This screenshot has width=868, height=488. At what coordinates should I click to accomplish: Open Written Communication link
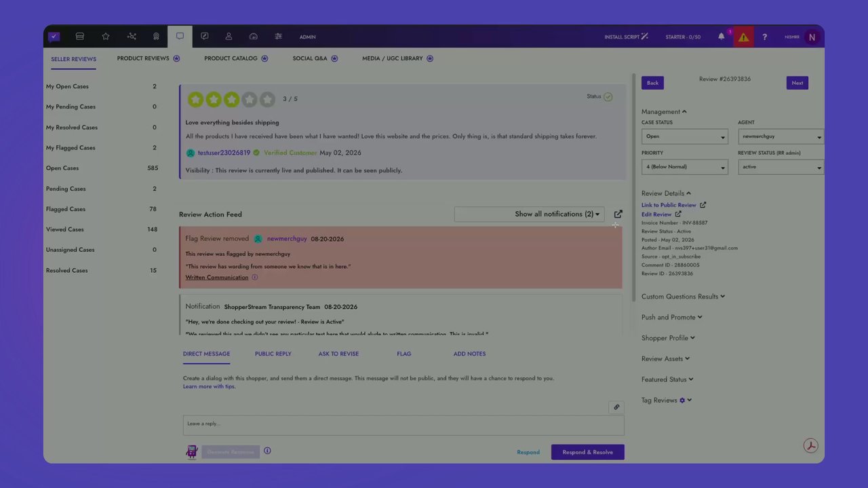217,277
